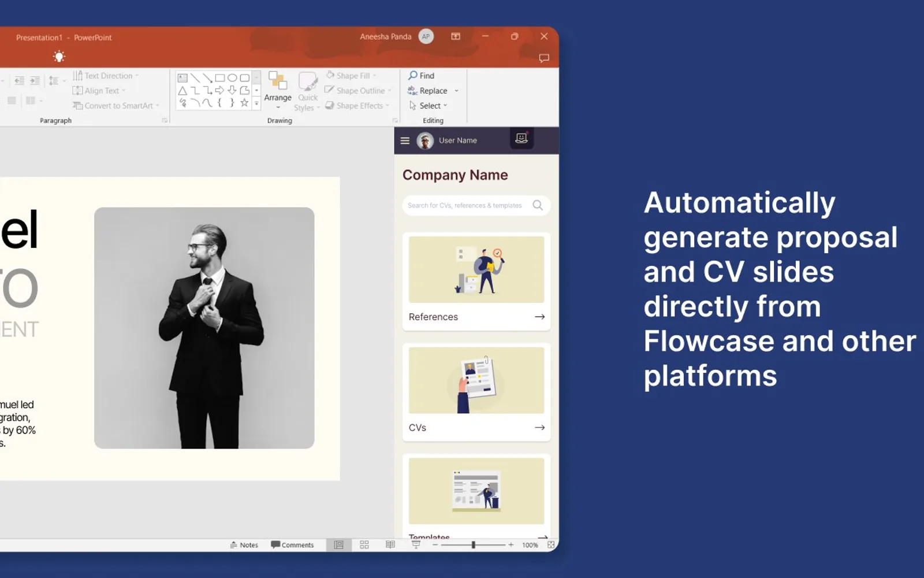
Task: Select the straight Line shape
Action: pyautogui.click(x=195, y=78)
